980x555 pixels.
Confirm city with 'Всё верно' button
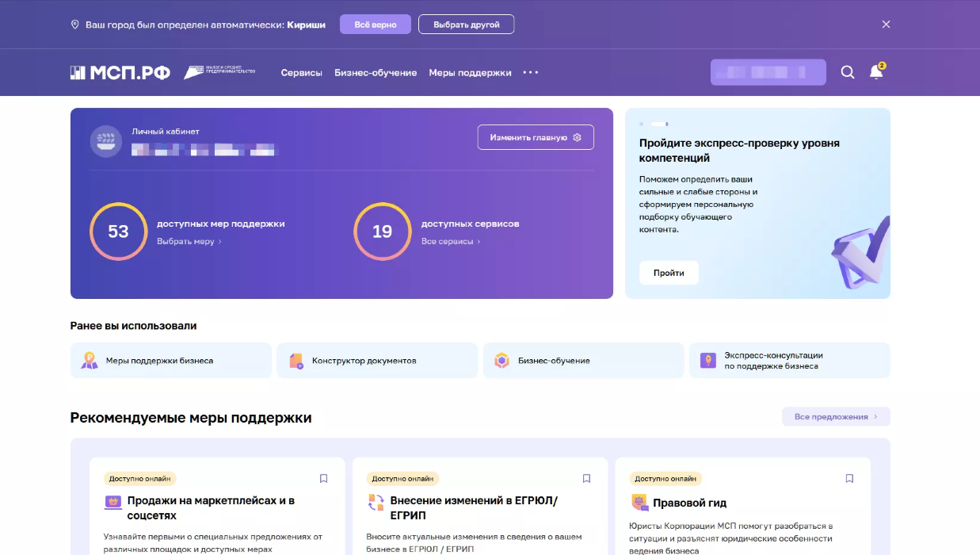[375, 25]
